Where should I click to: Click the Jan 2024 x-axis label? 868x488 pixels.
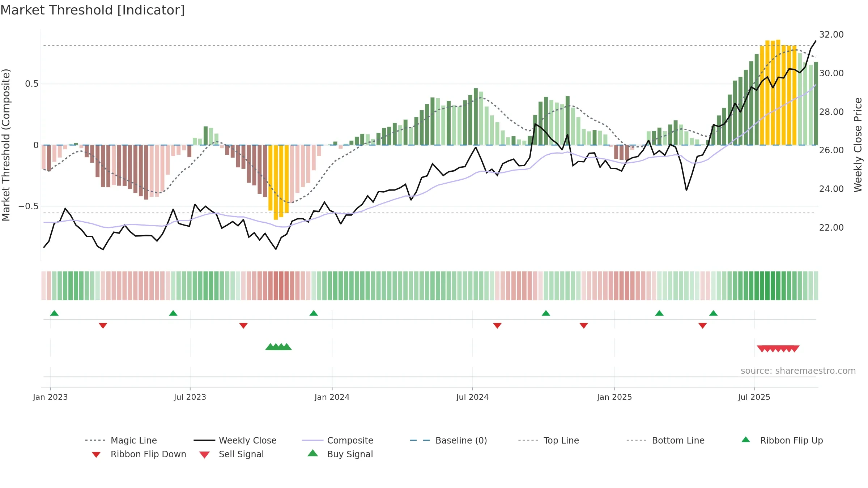click(332, 397)
